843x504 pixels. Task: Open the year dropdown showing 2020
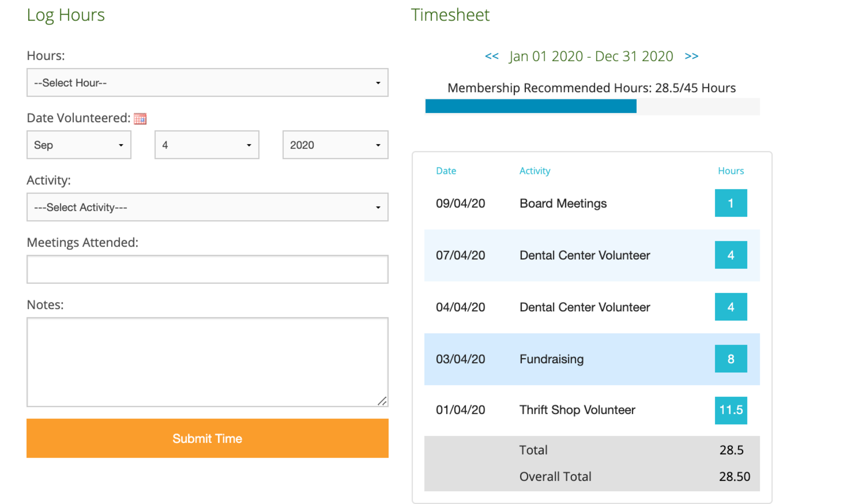click(335, 145)
